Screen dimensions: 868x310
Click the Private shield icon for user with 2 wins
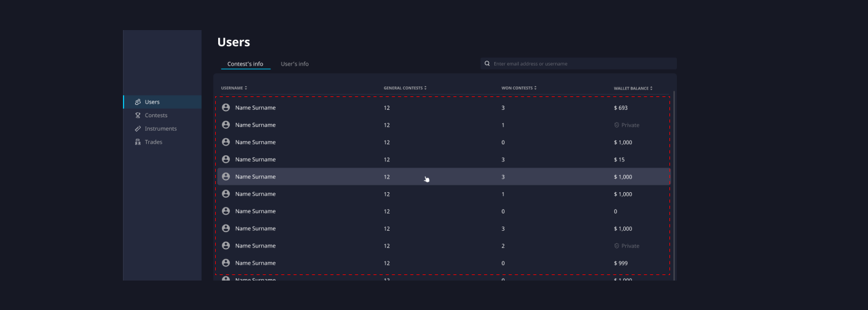pos(617,246)
